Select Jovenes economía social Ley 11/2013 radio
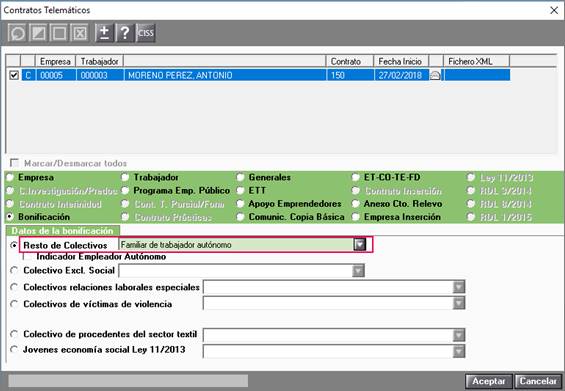Viewport: 565px width, 391px height. (14, 350)
